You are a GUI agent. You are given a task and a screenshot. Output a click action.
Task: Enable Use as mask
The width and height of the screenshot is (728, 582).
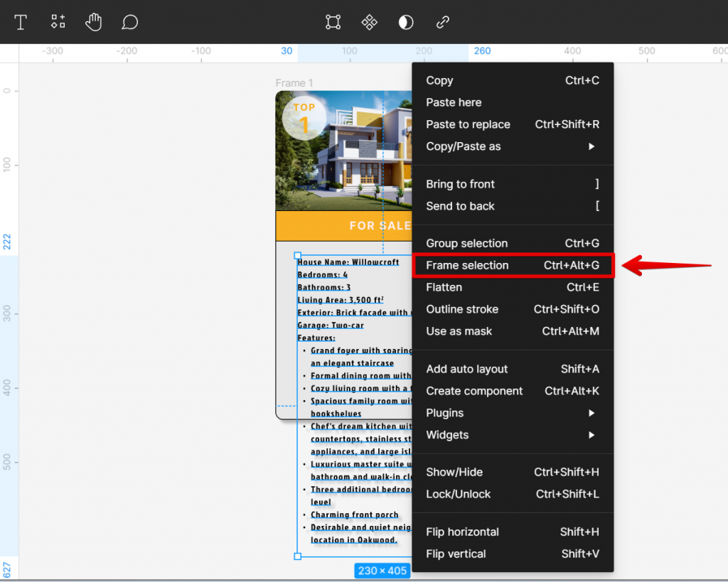pyautogui.click(x=460, y=331)
